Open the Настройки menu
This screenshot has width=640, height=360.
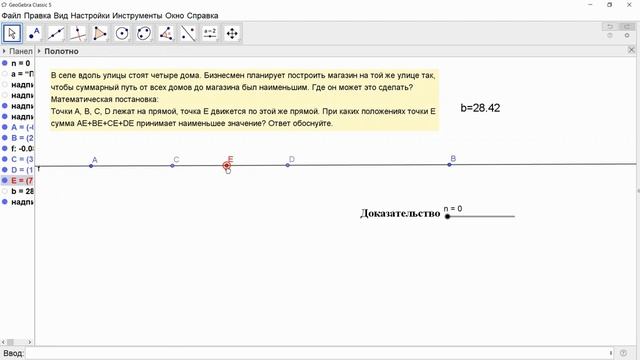pos(90,16)
